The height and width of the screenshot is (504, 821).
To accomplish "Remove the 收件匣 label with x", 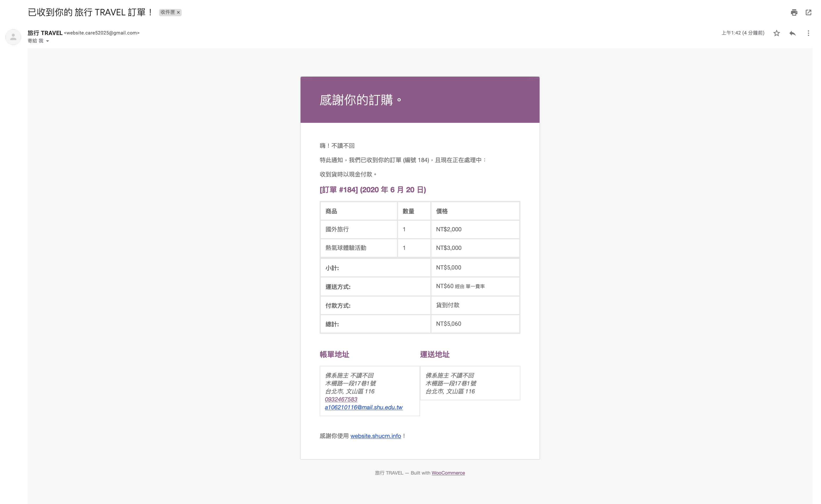I will [x=178, y=12].
